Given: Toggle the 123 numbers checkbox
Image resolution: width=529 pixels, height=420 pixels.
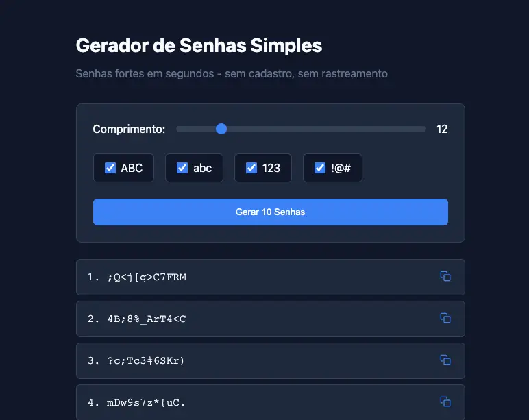Looking at the screenshot, I should 251,168.
